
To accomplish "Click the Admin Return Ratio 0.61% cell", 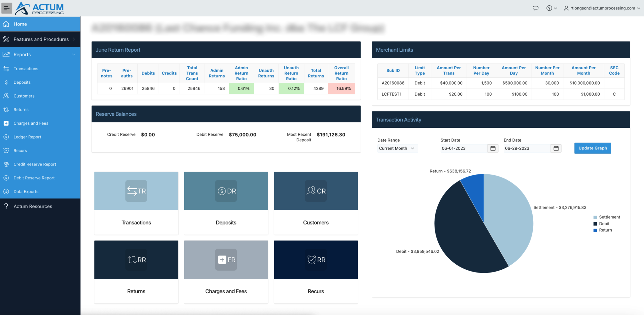I will click(x=241, y=88).
